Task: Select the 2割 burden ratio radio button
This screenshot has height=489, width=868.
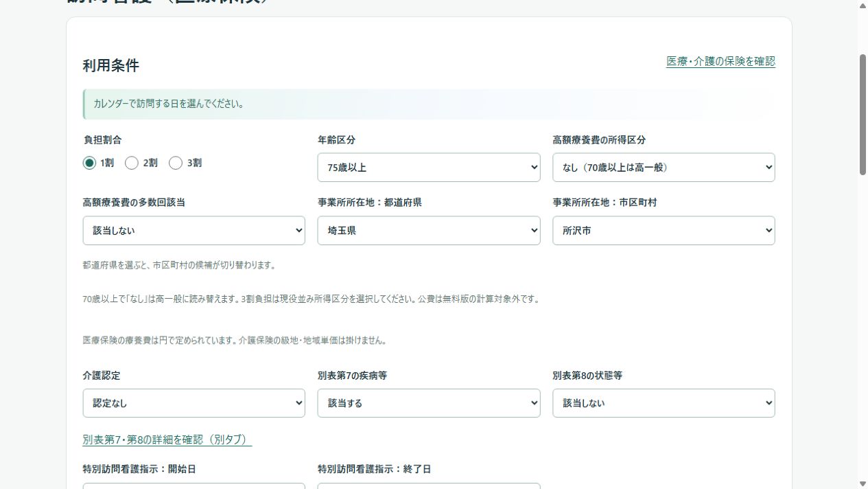Action: [x=132, y=163]
